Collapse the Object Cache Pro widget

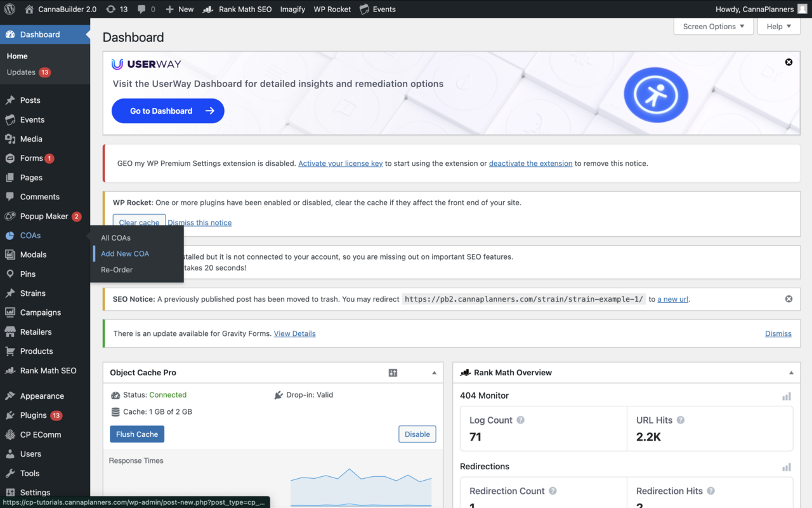tap(434, 373)
